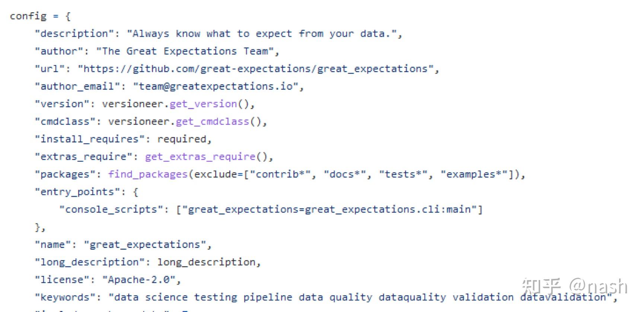Click the "install_requires" key

coord(89,139)
